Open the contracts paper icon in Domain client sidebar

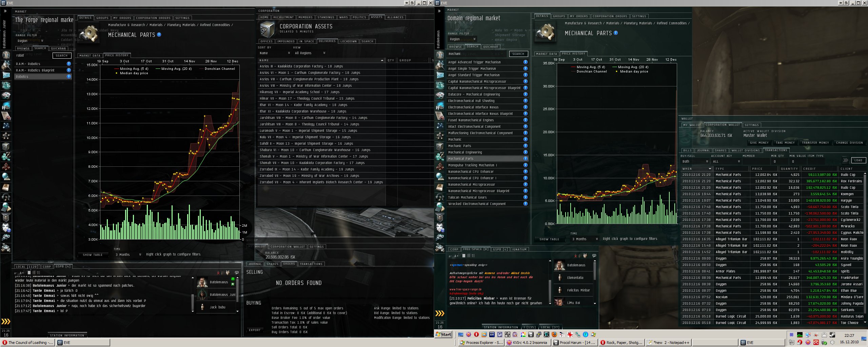pyautogui.click(x=440, y=116)
